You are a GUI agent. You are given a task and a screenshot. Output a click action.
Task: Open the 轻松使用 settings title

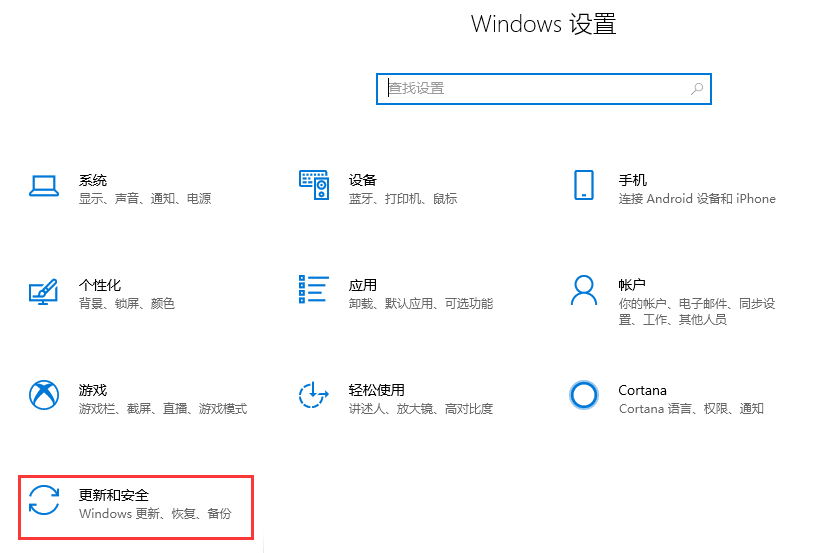376,390
